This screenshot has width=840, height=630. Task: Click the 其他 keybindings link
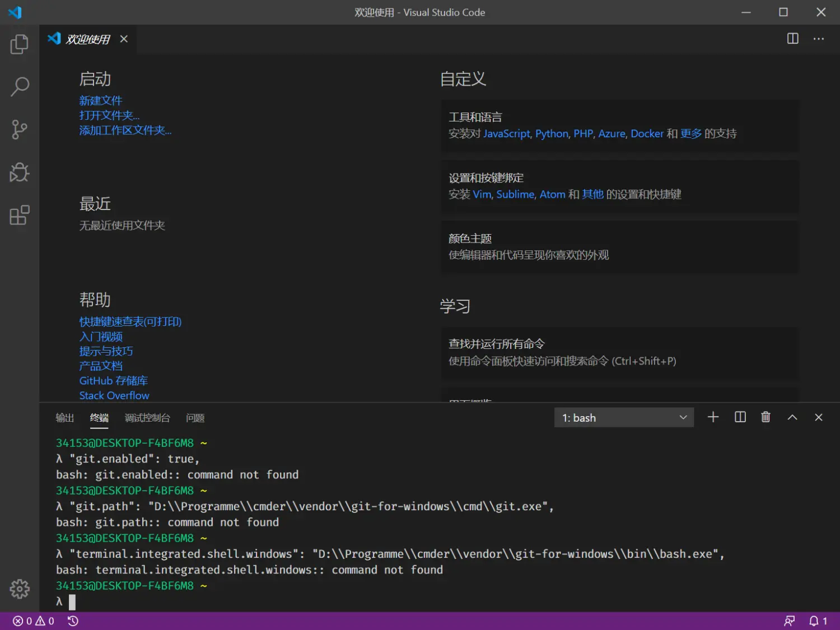pyautogui.click(x=592, y=194)
